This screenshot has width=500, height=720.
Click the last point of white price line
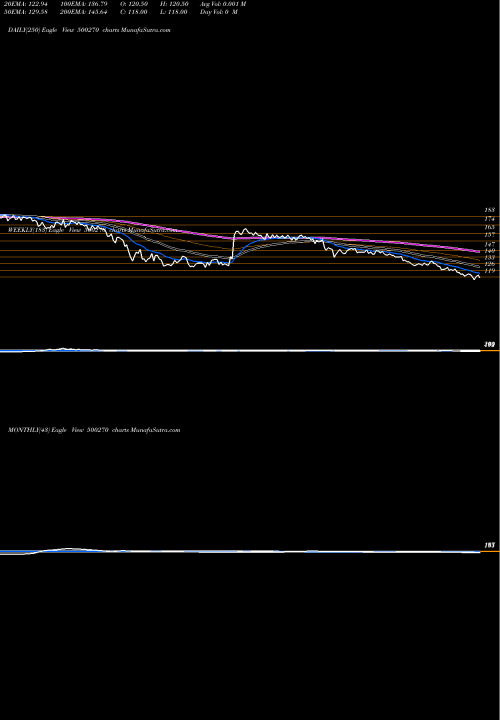point(480,277)
